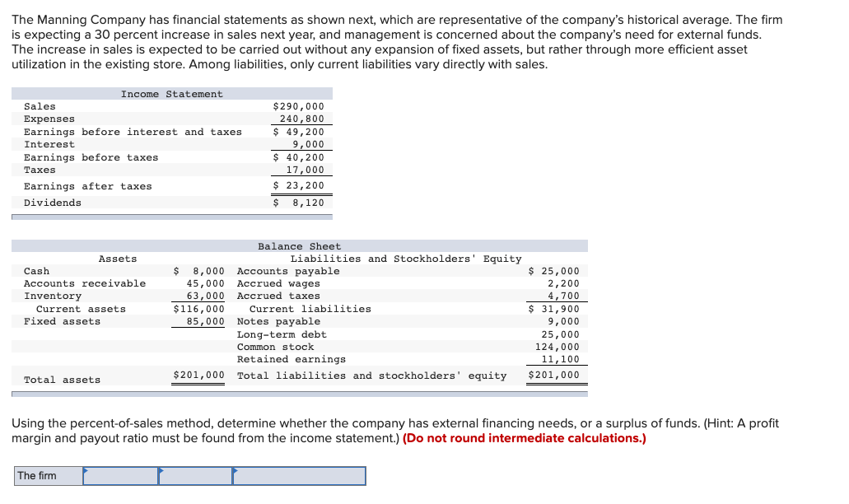Viewport: 849px width, 504px height.
Task: Click Retained earnings value 11,100
Action: coord(560,359)
